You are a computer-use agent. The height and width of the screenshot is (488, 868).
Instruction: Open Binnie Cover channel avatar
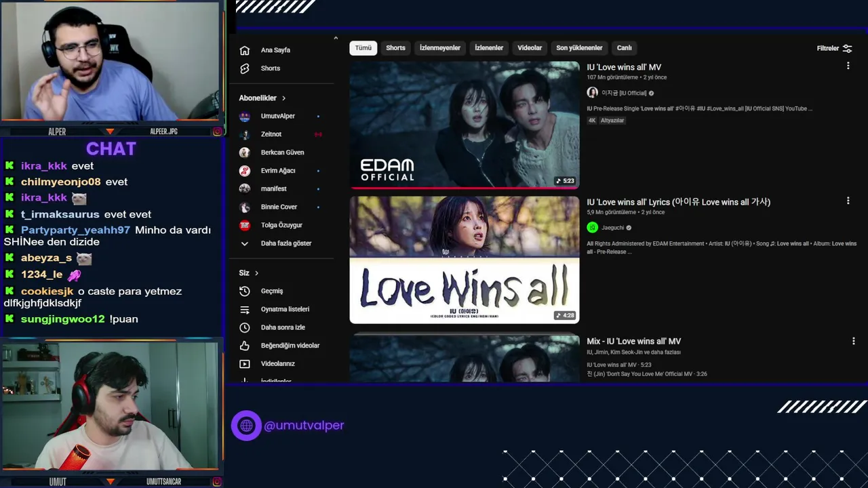[x=245, y=207]
